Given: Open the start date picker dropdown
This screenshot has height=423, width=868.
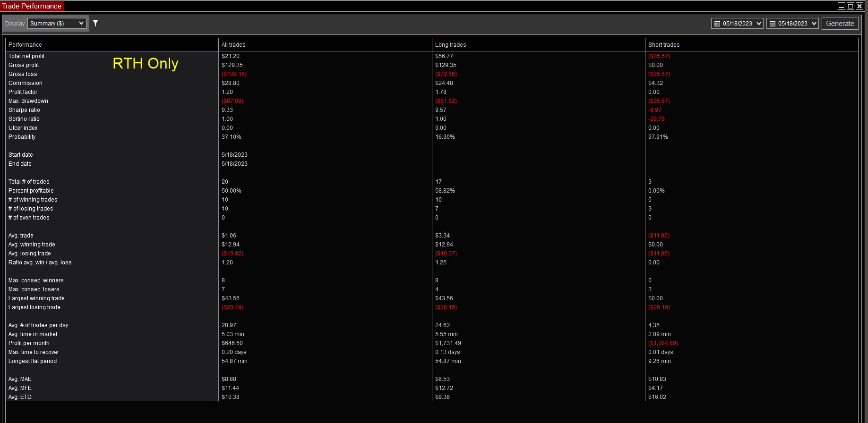Looking at the screenshot, I should (737, 24).
